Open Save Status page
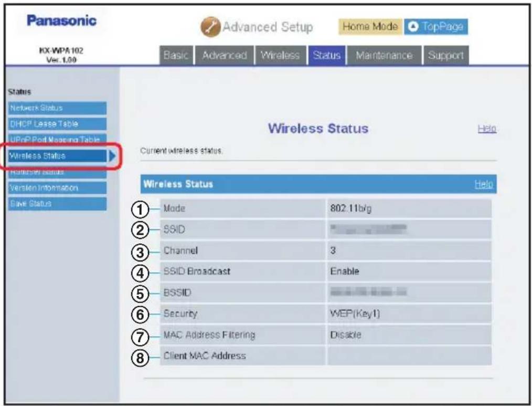Screen dimensions: 532x406 (57, 203)
